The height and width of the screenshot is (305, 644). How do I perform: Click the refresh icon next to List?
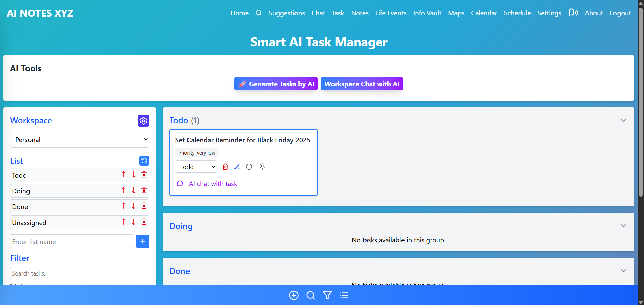(144, 161)
